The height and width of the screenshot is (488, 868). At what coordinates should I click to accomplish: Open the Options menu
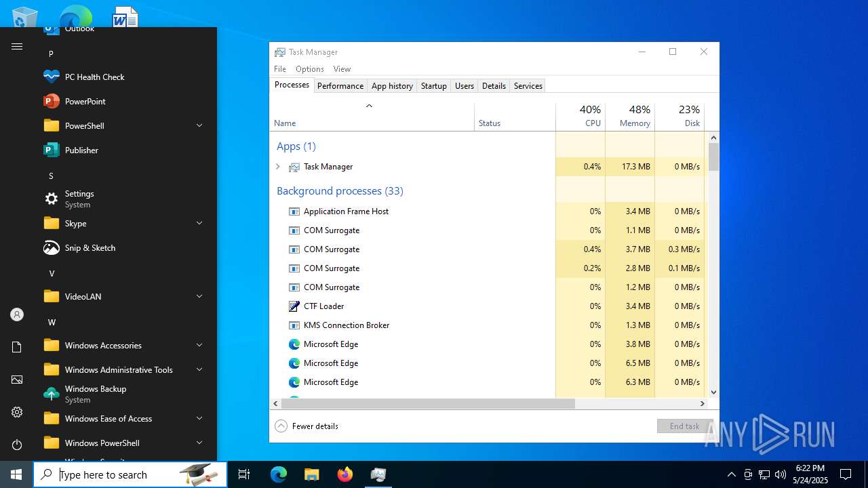(x=310, y=69)
